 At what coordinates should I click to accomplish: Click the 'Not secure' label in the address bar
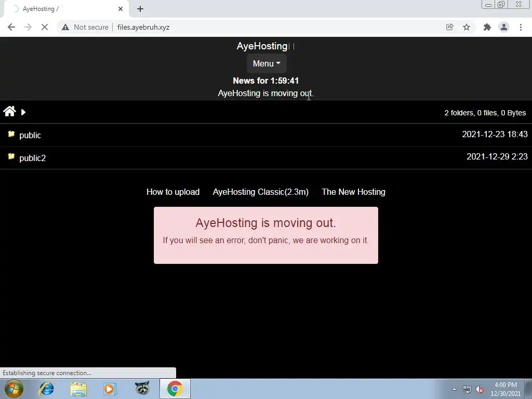[91, 27]
